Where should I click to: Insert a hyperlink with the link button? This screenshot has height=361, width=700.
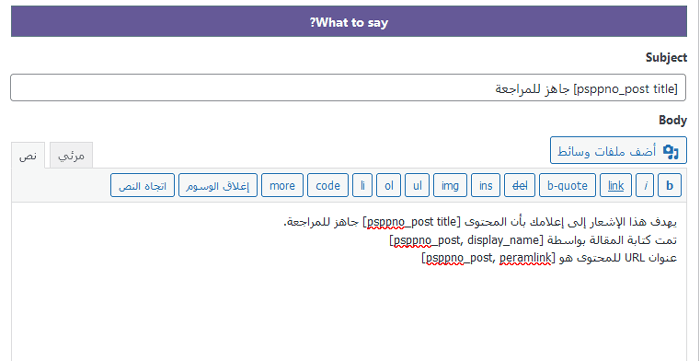(x=616, y=185)
